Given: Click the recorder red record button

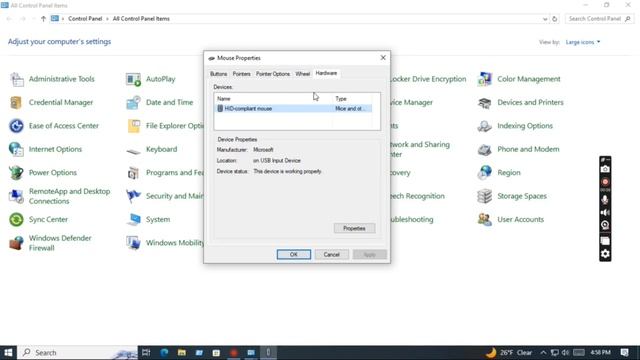Looking at the screenshot, I should click(x=605, y=182).
